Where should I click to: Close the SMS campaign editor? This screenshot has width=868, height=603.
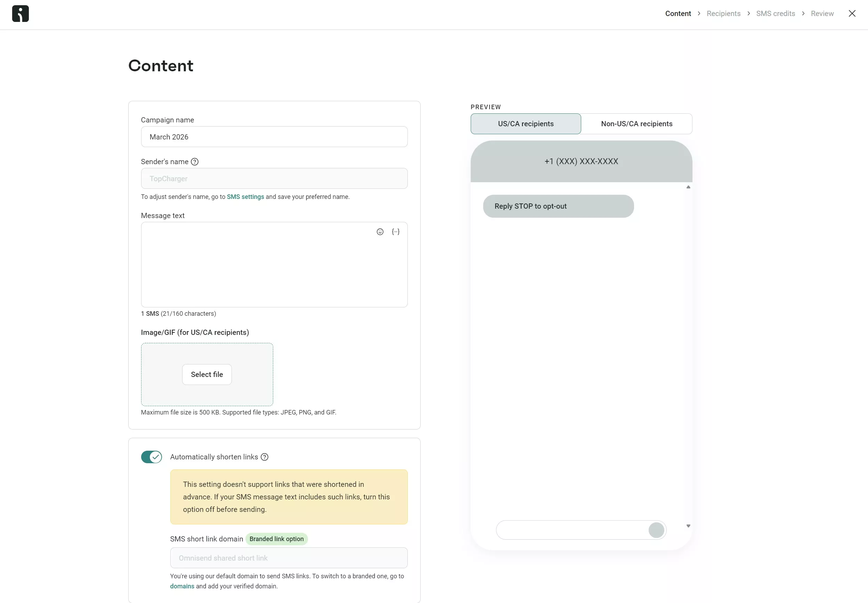click(852, 14)
